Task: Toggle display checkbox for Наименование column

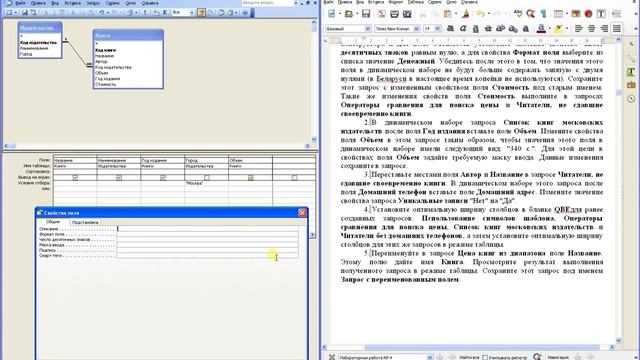Action: click(x=119, y=178)
